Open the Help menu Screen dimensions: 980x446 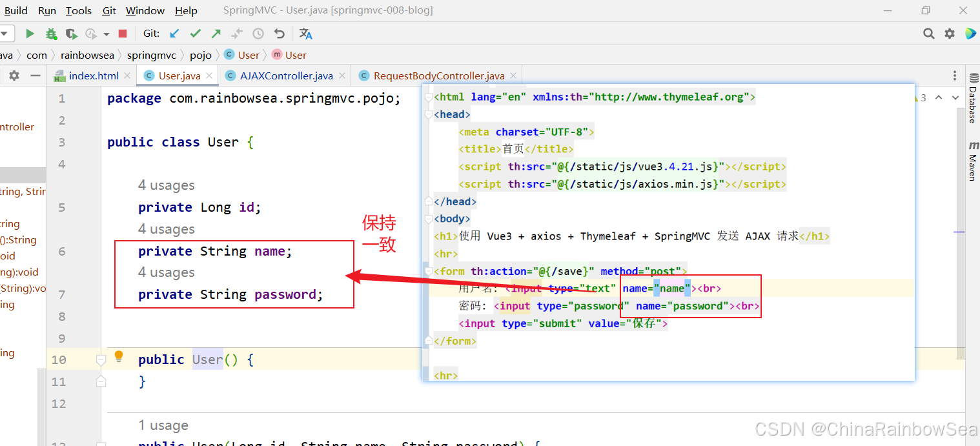click(187, 10)
